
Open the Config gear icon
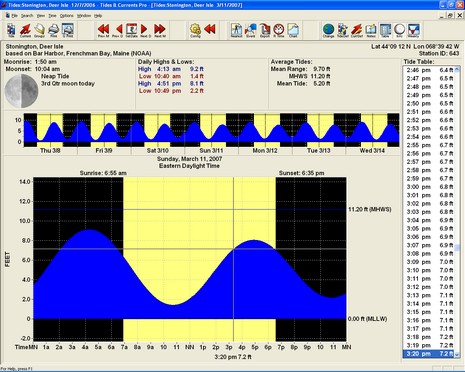(195, 30)
